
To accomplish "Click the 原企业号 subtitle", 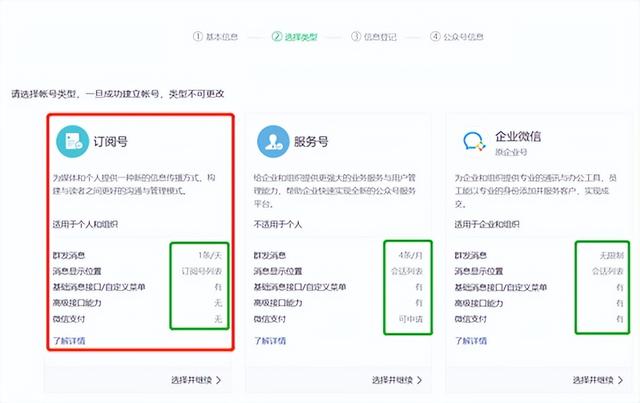I will pyautogui.click(x=511, y=152).
